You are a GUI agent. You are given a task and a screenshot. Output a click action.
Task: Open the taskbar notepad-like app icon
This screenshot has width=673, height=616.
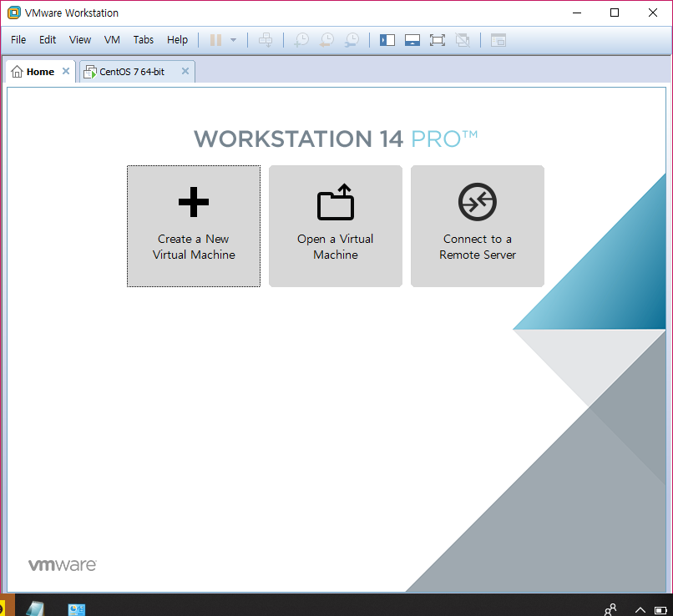tap(36, 608)
